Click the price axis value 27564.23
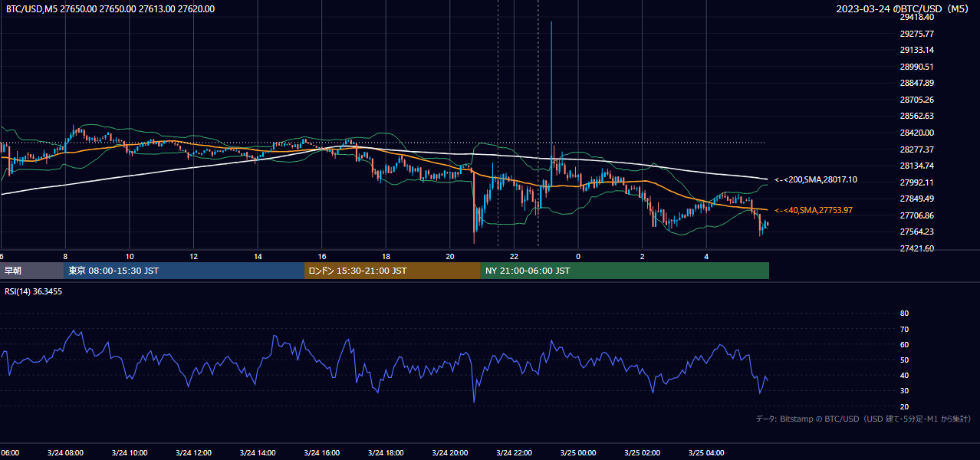 (x=916, y=232)
